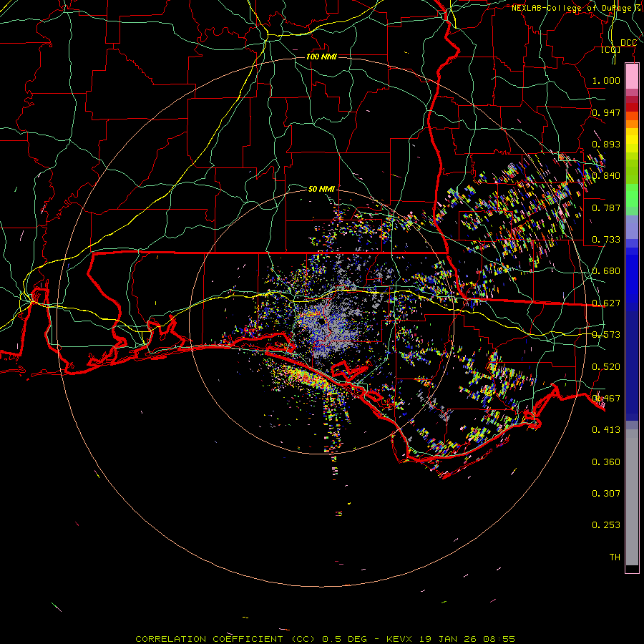Click the bright green color bar segment

pyautogui.click(x=632, y=195)
